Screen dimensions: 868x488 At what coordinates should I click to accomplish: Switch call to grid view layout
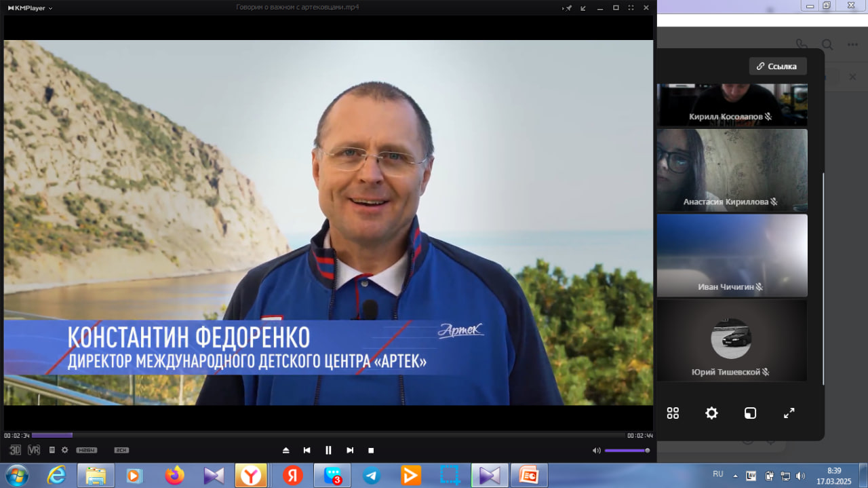[673, 413]
